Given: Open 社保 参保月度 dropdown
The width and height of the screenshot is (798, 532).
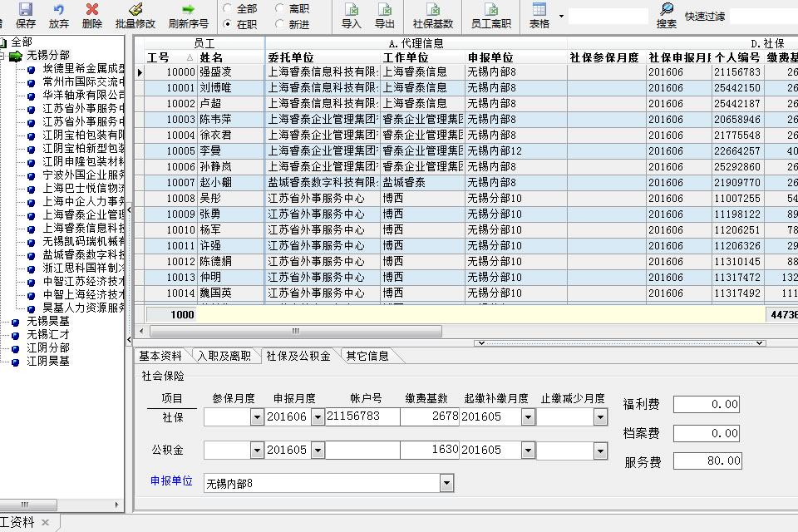Looking at the screenshot, I should click(257, 417).
